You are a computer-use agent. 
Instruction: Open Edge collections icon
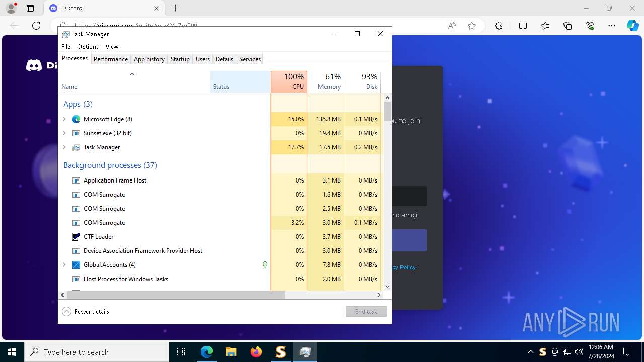[x=568, y=26]
